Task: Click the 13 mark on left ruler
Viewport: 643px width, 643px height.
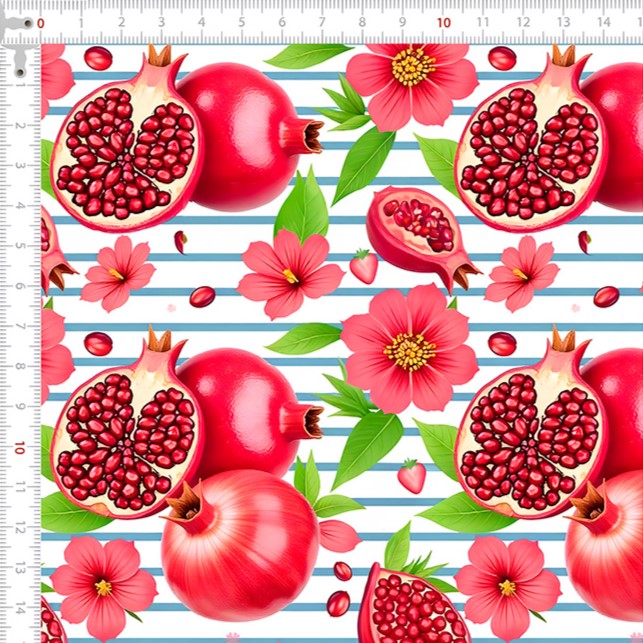Action: tap(21, 569)
